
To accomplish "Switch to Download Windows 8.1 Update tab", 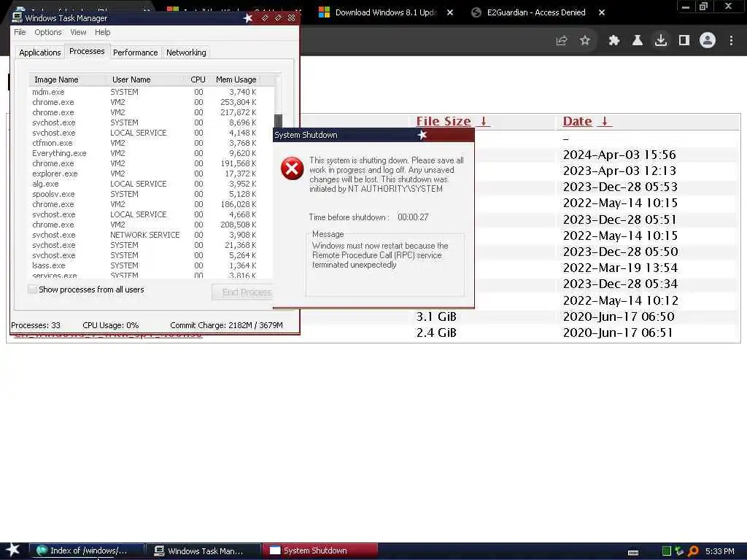I will pyautogui.click(x=385, y=12).
